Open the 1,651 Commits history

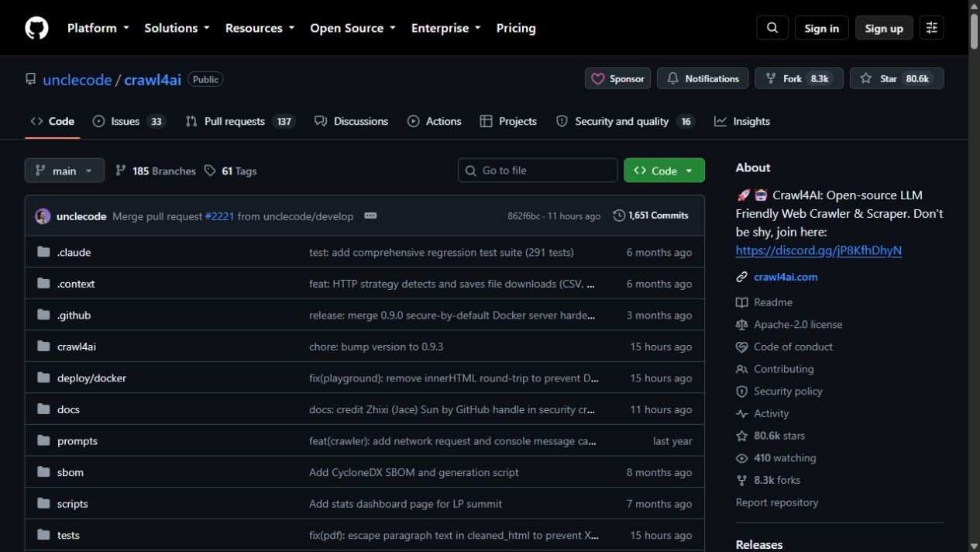tap(651, 216)
